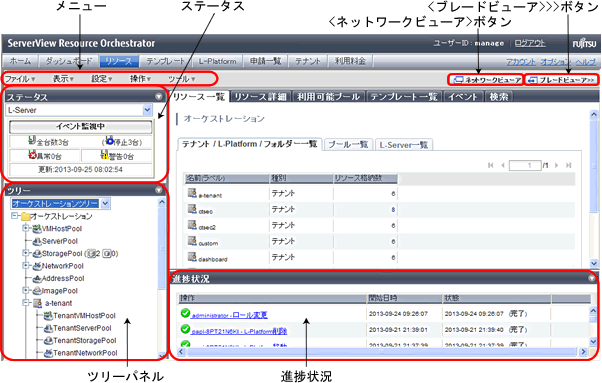Click the ImagePool icon in tree
The height and width of the screenshot is (383, 602).
37,291
